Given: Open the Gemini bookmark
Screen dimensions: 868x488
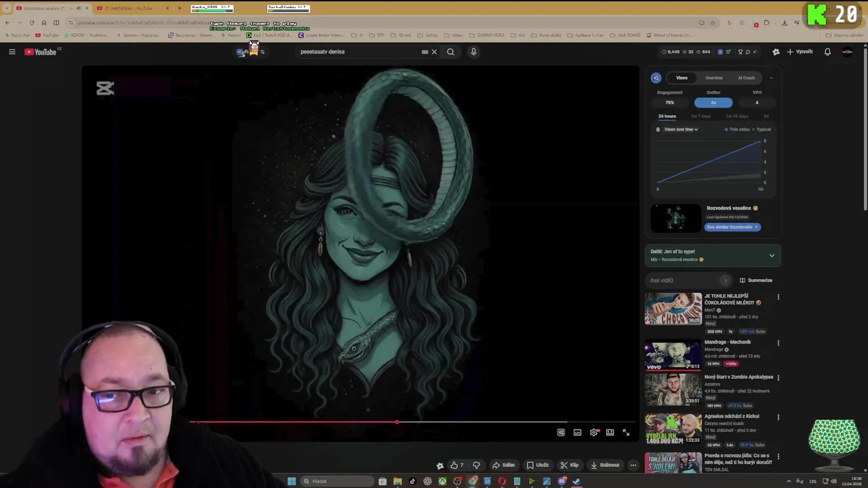Looking at the screenshot, I should click(233, 35).
